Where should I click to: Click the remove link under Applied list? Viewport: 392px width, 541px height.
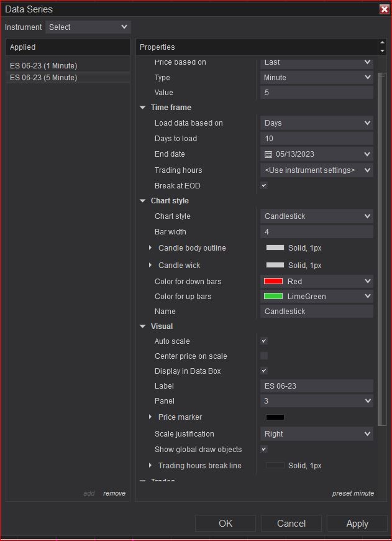(114, 493)
